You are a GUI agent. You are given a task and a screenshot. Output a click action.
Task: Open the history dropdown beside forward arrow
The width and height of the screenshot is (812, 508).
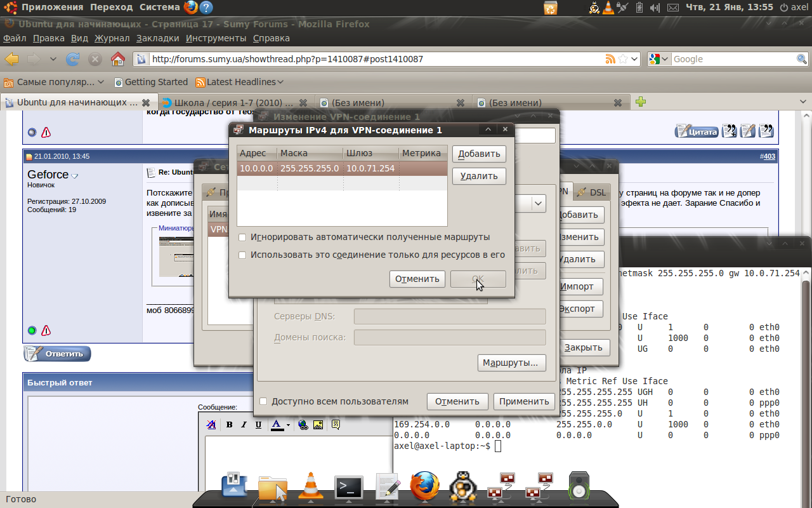coord(53,59)
